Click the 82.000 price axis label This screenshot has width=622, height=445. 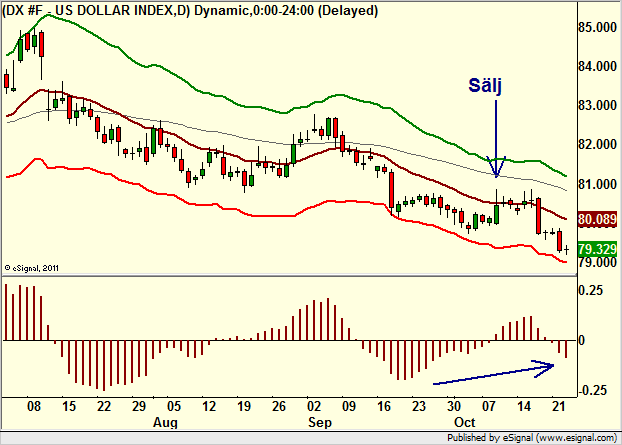pyautogui.click(x=597, y=145)
